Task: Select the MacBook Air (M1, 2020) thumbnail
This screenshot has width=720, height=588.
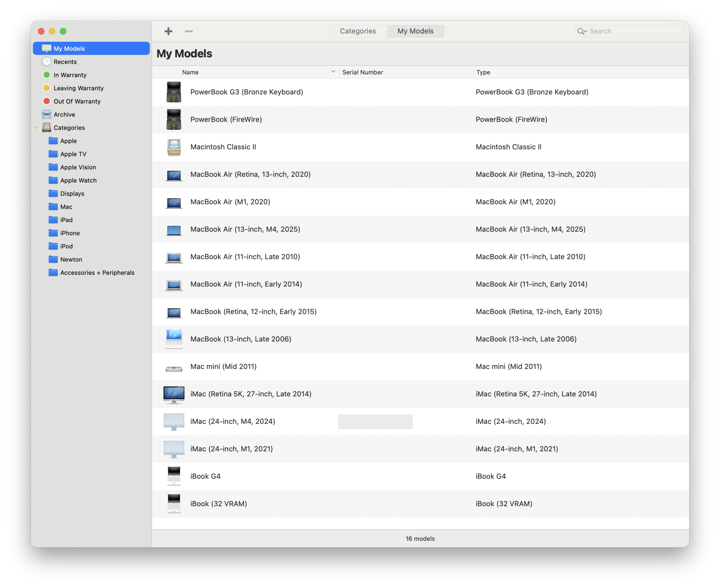Action: click(174, 202)
